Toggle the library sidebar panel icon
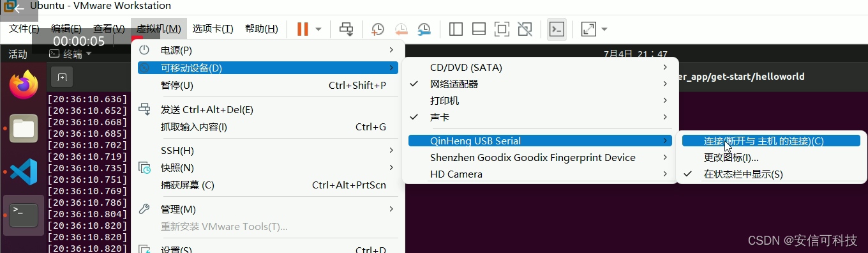868x253 pixels. tap(456, 29)
